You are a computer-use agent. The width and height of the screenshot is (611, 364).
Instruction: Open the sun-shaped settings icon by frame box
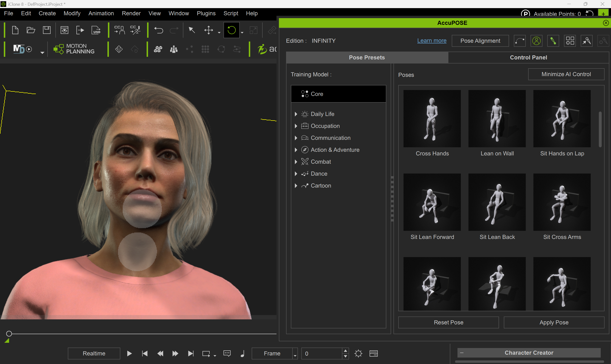(358, 353)
